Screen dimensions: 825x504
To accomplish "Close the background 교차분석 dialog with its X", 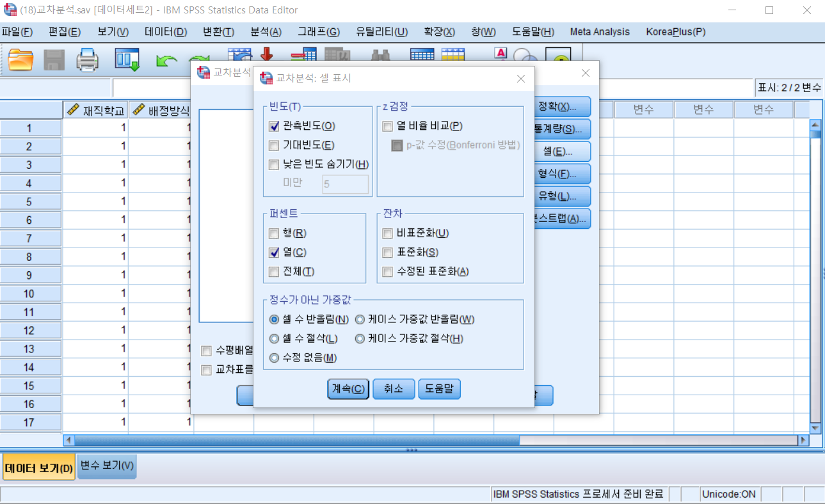I will pyautogui.click(x=586, y=73).
